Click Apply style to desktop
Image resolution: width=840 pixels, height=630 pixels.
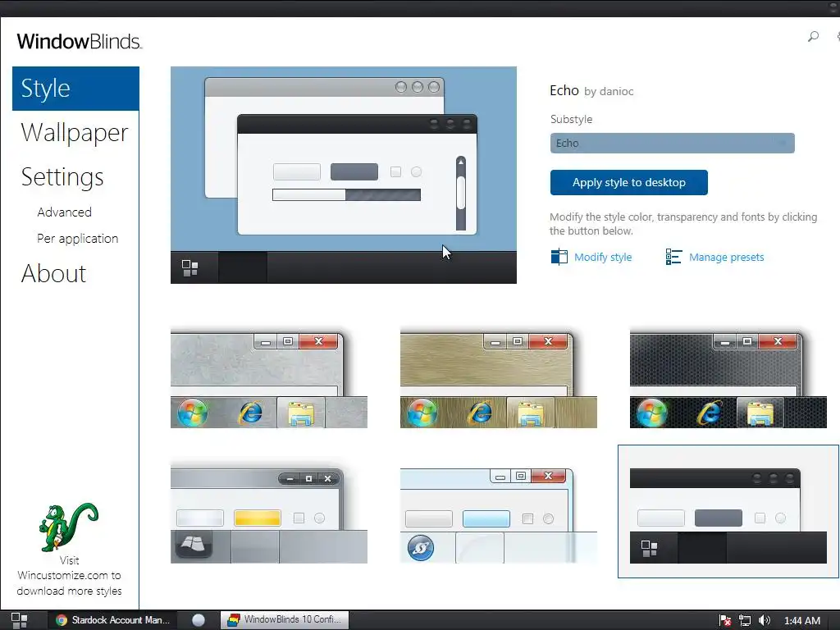pyautogui.click(x=629, y=183)
